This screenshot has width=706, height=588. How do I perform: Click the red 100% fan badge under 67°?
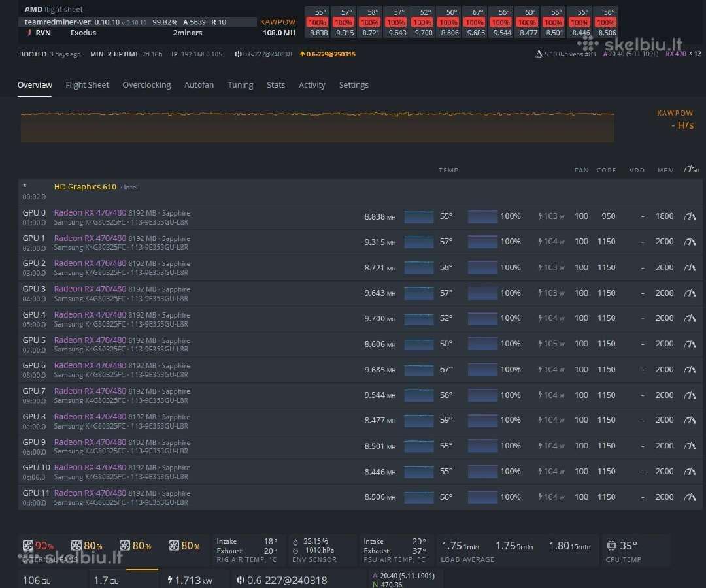click(475, 22)
